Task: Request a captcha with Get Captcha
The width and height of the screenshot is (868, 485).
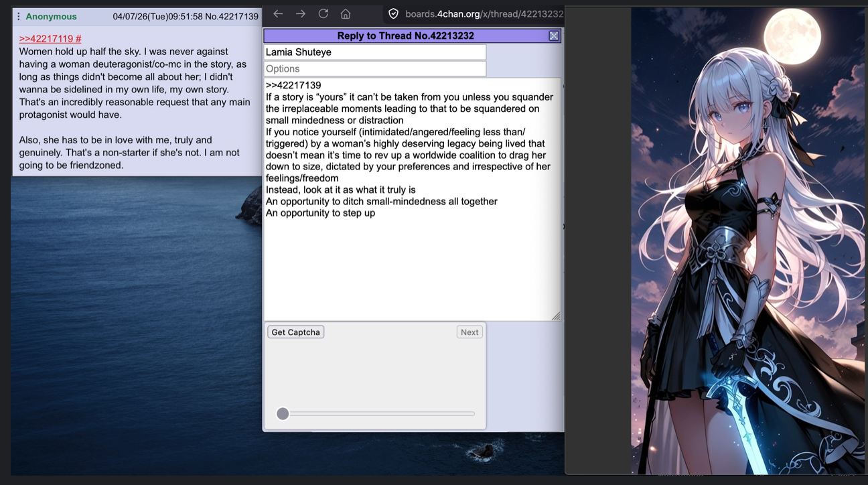Action: tap(296, 332)
